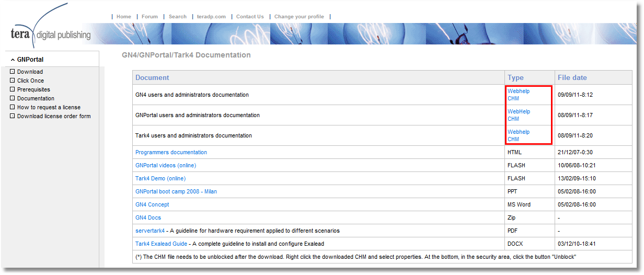The width and height of the screenshot is (644, 275).
Task: Click the Document column header
Action: coord(152,77)
